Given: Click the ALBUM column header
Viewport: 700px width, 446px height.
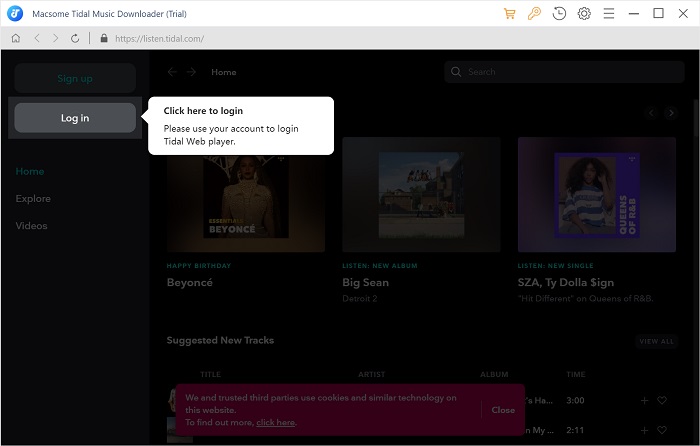Looking at the screenshot, I should click(494, 375).
